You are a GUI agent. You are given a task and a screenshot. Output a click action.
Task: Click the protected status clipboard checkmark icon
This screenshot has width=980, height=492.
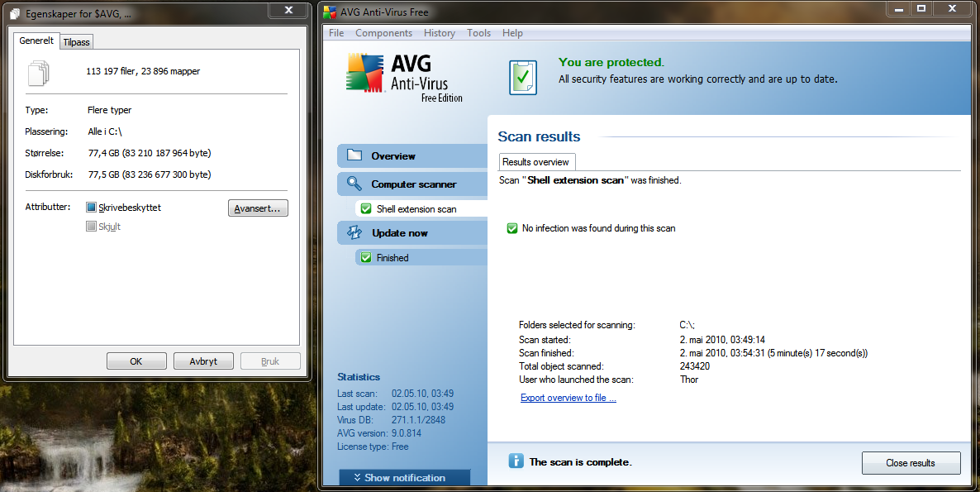coord(522,78)
